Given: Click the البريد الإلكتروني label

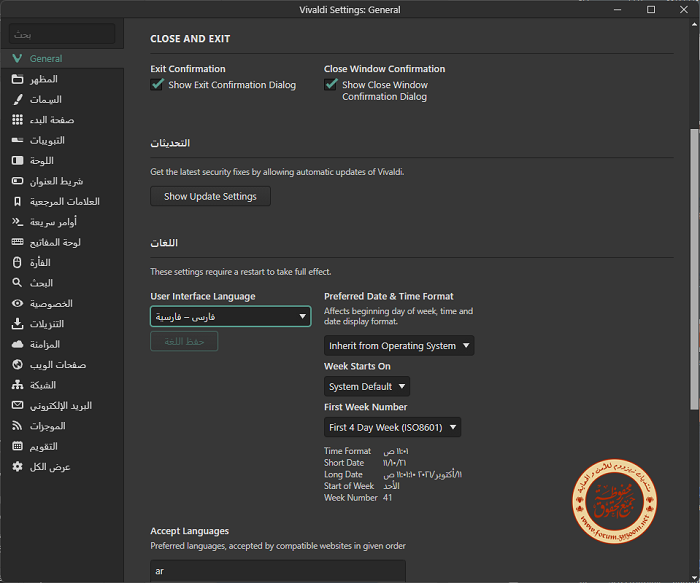Looking at the screenshot, I should 61,406.
